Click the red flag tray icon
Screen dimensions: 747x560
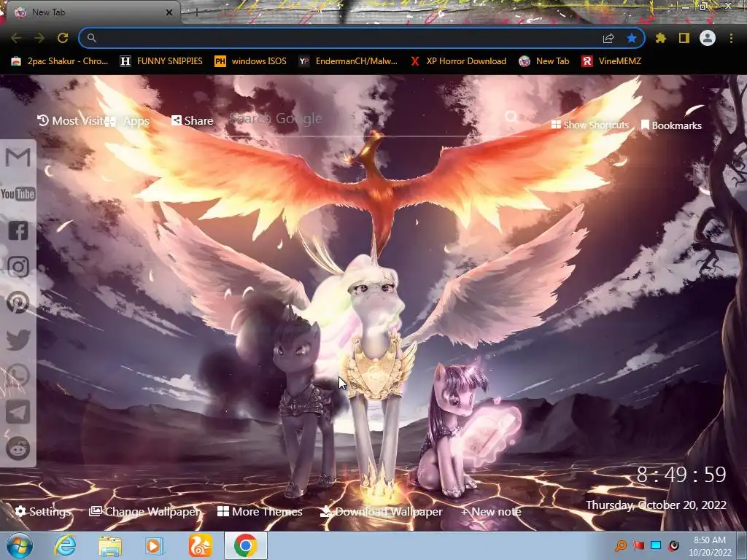[x=639, y=545]
